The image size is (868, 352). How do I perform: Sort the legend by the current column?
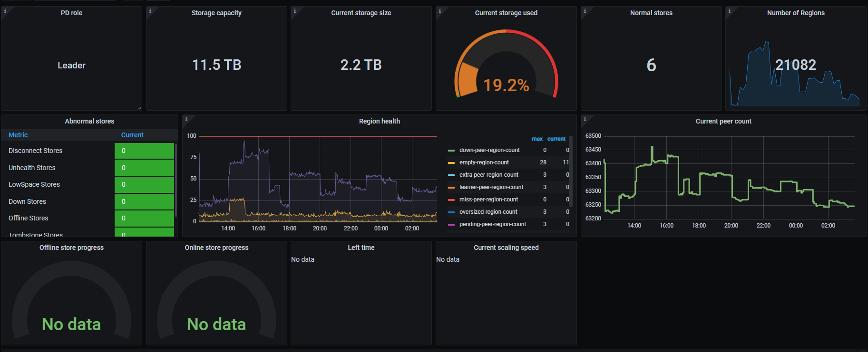pyautogui.click(x=556, y=139)
